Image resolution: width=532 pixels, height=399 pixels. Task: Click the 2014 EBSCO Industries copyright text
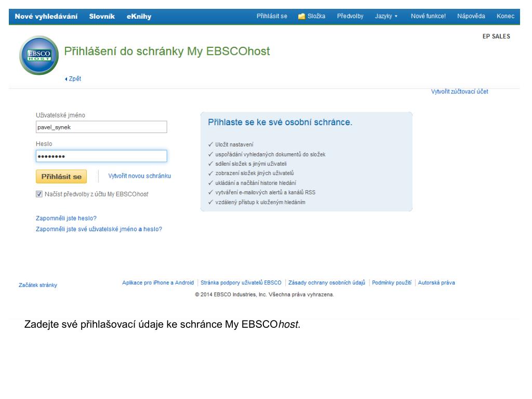click(x=264, y=295)
